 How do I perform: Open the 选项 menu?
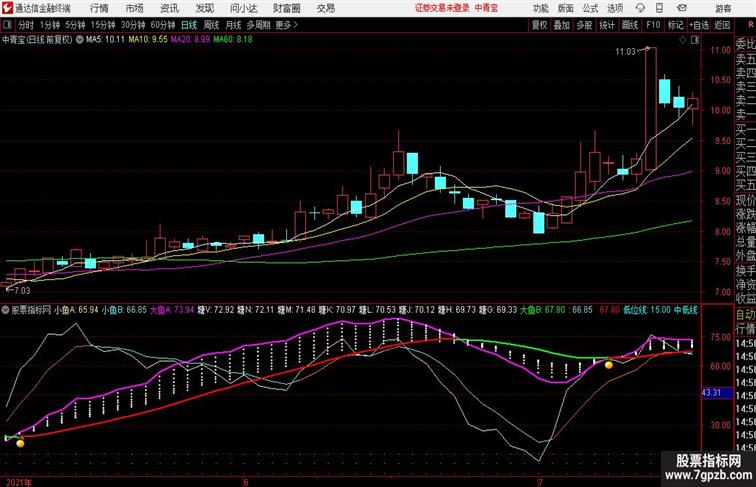pos(615,8)
